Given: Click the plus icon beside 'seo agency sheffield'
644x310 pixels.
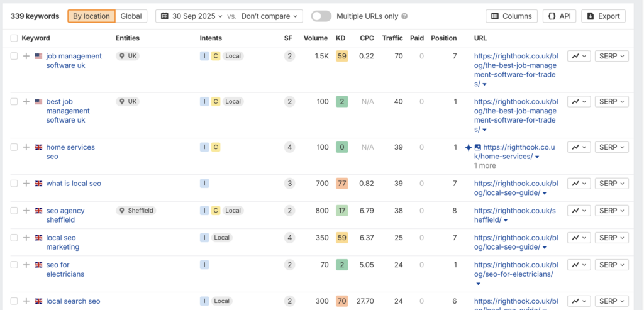Looking at the screenshot, I should [26, 211].
